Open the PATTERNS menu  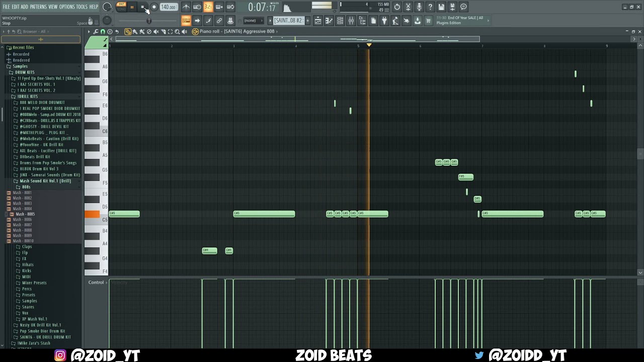[38, 7]
